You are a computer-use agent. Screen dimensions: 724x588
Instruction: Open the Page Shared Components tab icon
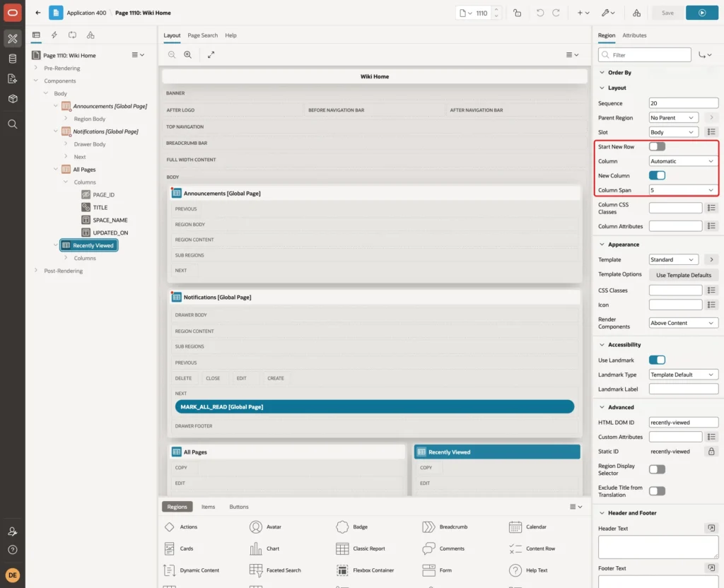[90, 35]
